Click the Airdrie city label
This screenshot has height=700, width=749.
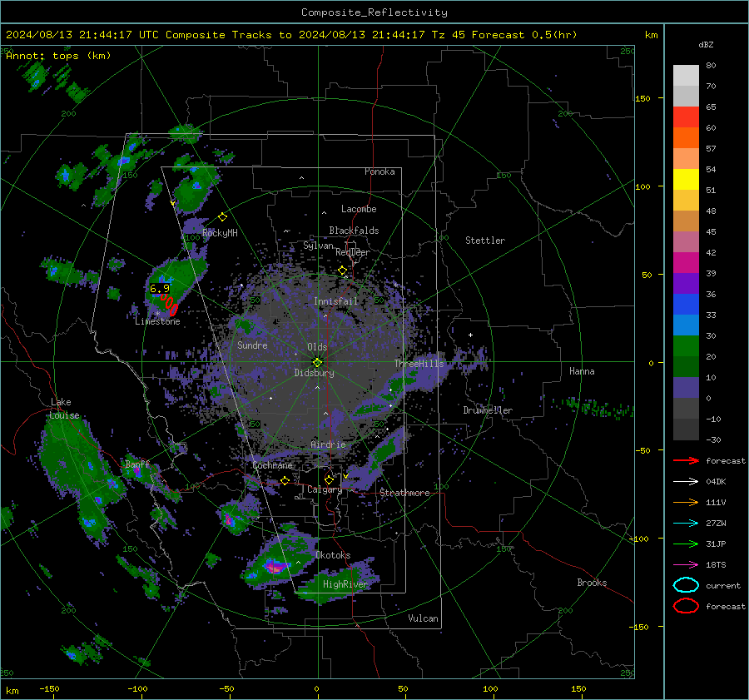[x=328, y=444]
